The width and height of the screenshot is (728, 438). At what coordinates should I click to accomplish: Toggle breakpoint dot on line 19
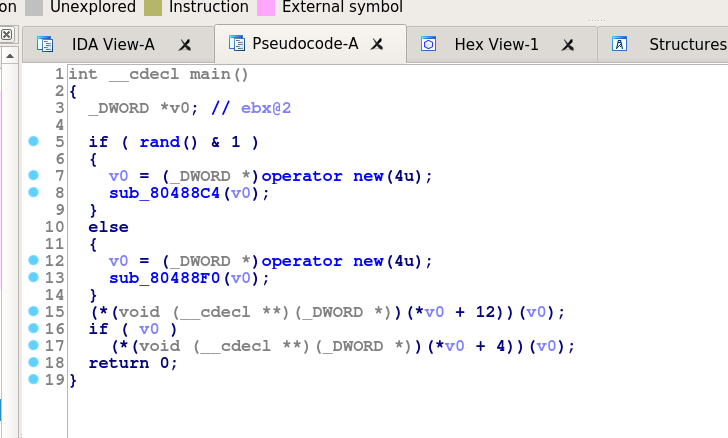pyautogui.click(x=33, y=379)
